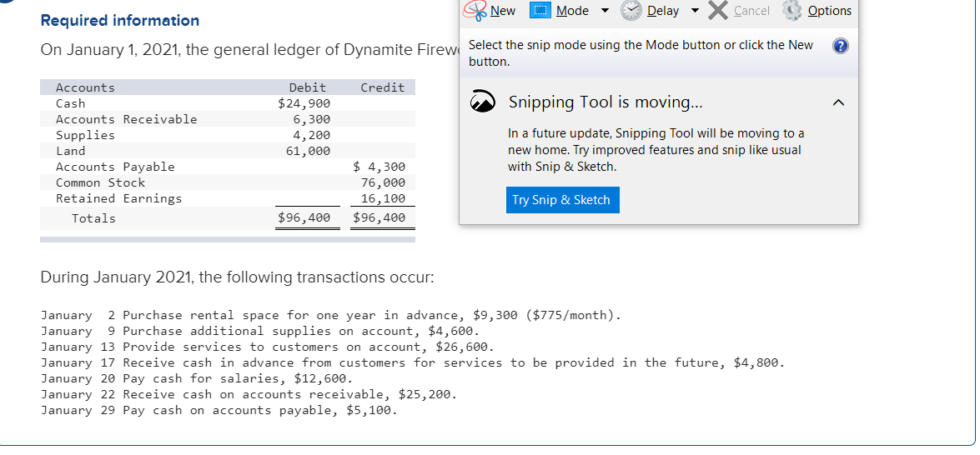The height and width of the screenshot is (455, 980).
Task: Click the Try Snip & Sketch button
Action: (562, 200)
